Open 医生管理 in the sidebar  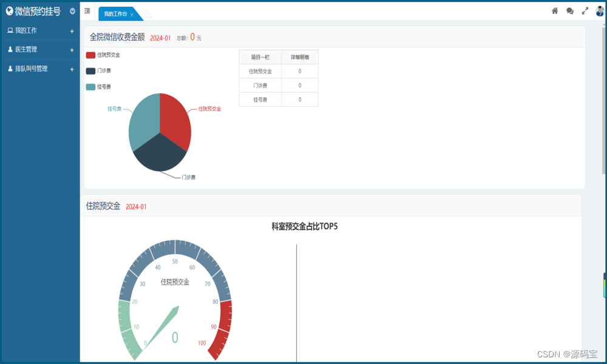pos(26,49)
